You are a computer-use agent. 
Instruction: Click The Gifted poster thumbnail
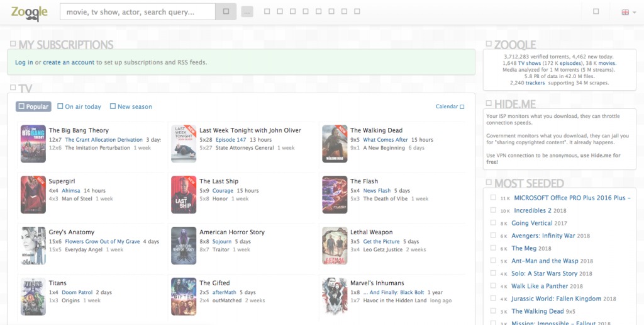coord(184,297)
